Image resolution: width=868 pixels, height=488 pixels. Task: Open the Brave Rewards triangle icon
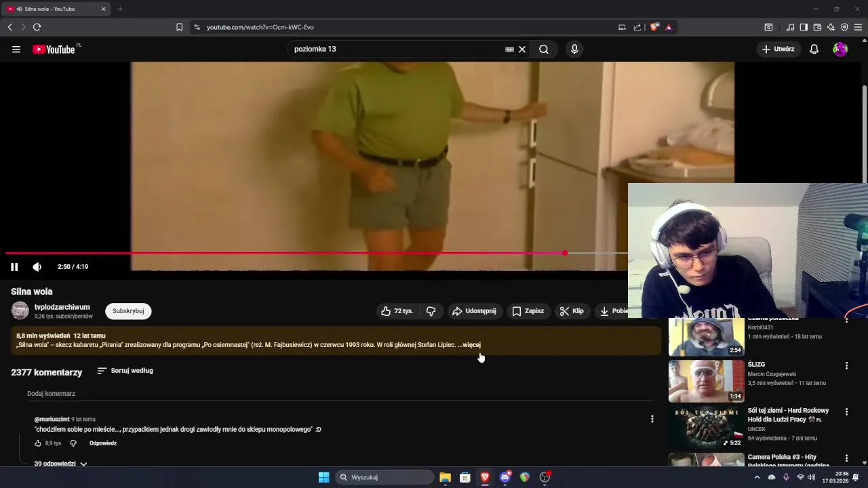(x=669, y=27)
